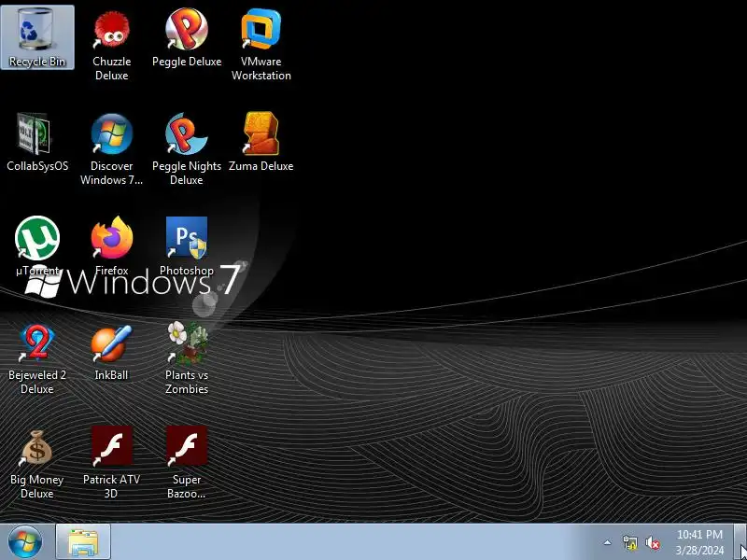Open the Windows Start menu orb
Screen dimensions: 747x560
25,542
